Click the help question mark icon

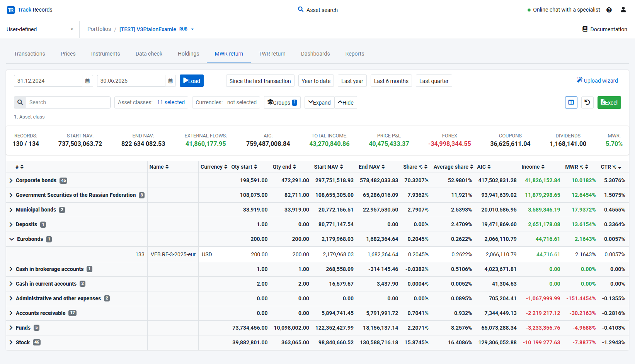tap(609, 10)
